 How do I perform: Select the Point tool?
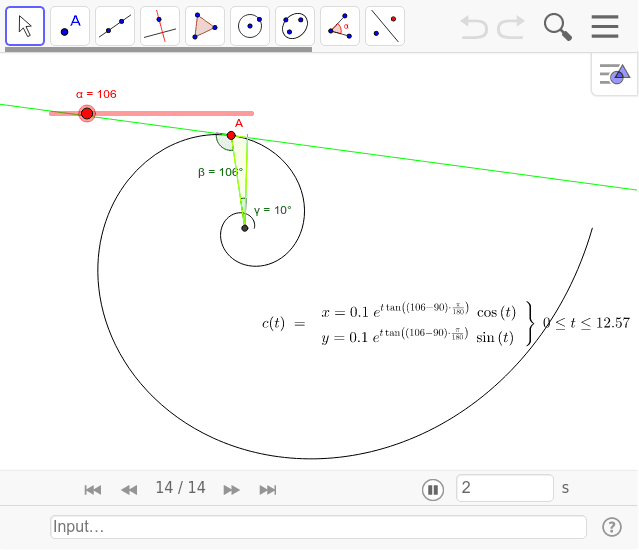70,26
